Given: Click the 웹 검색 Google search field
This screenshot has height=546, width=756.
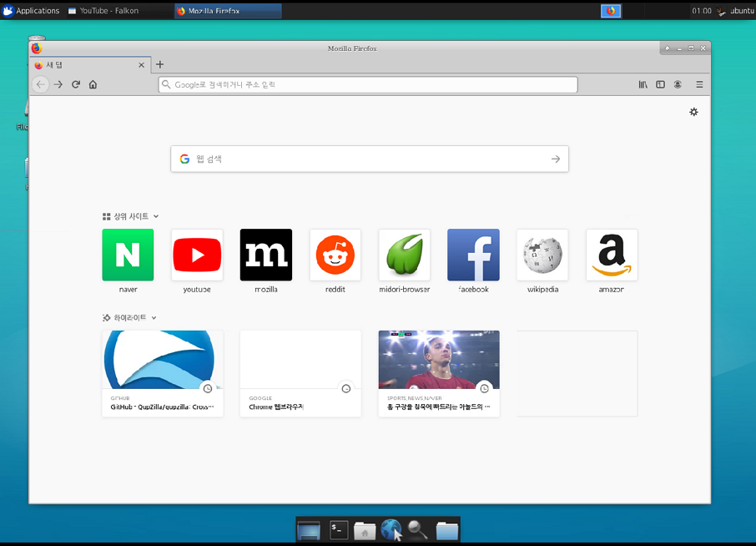Looking at the screenshot, I should pos(370,159).
